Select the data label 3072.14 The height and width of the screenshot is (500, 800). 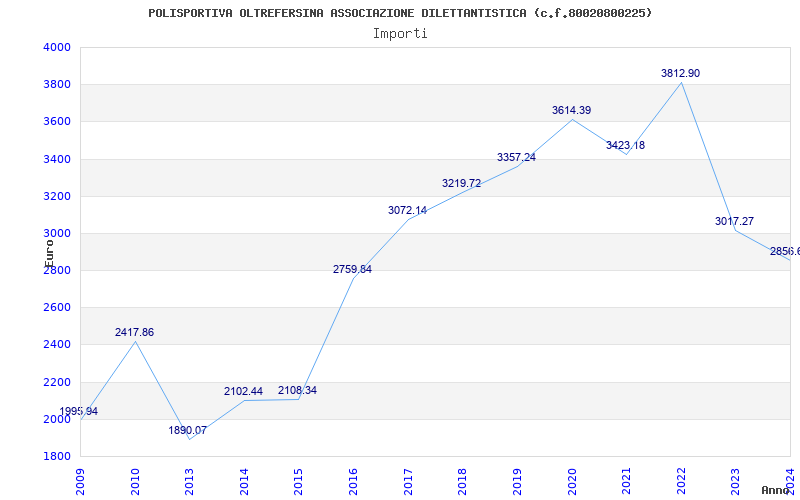pos(408,210)
